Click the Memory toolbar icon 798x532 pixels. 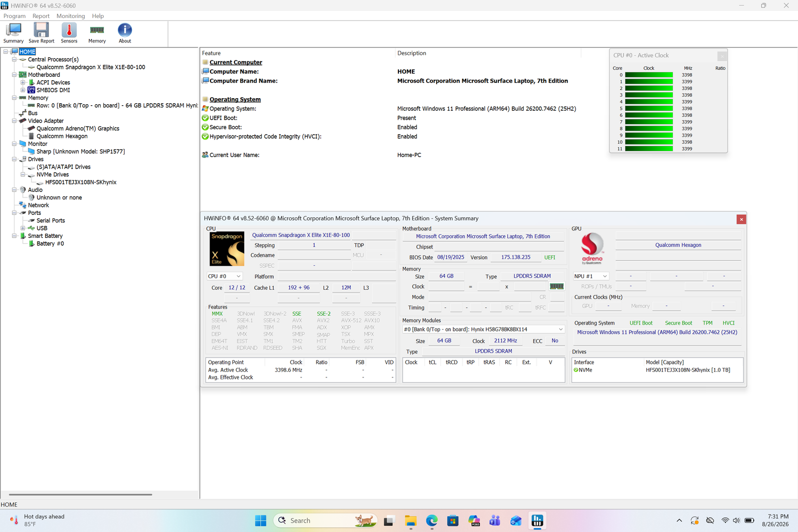point(97,33)
